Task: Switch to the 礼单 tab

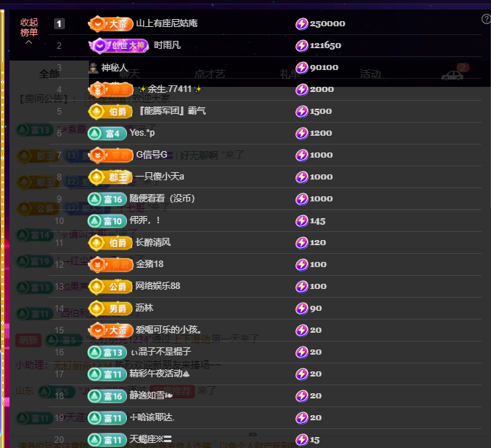Action: tap(290, 74)
